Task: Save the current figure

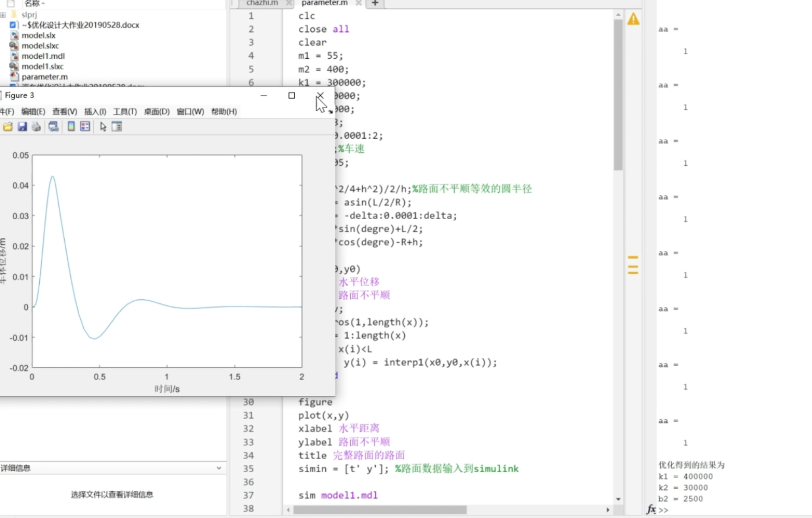Action: coord(22,126)
